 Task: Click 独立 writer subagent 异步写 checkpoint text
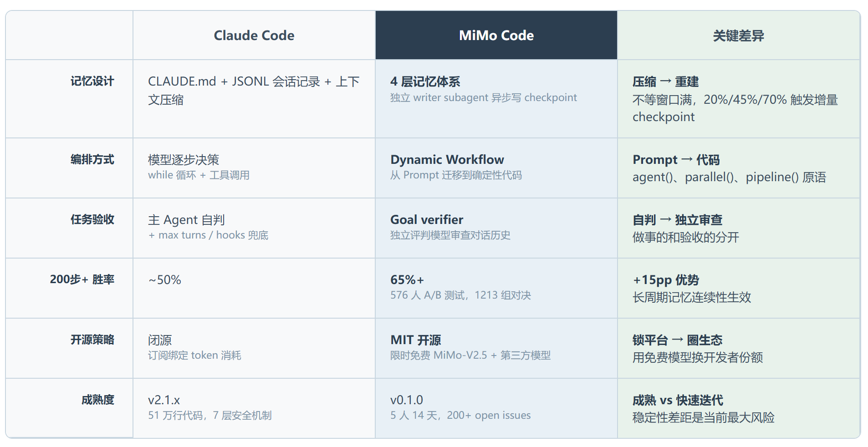pos(483,98)
